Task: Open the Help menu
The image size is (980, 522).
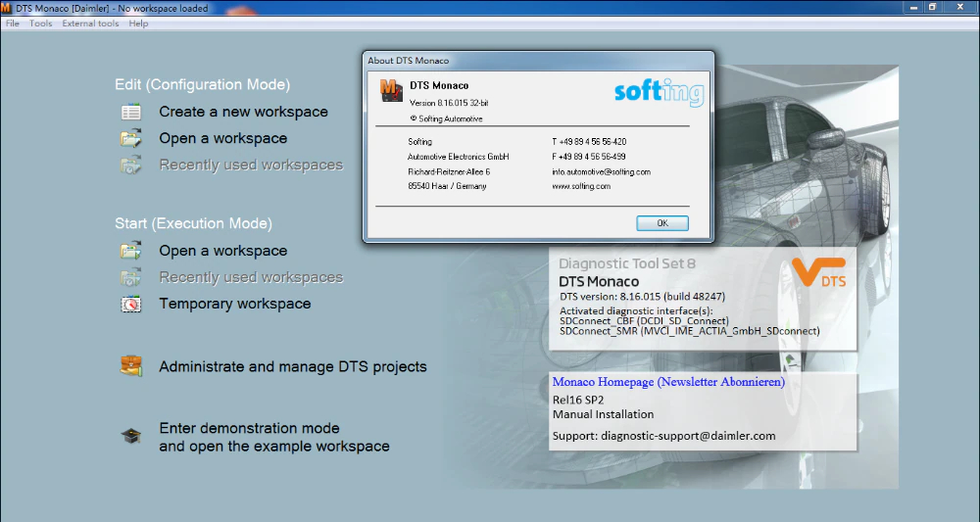Action: (138, 24)
